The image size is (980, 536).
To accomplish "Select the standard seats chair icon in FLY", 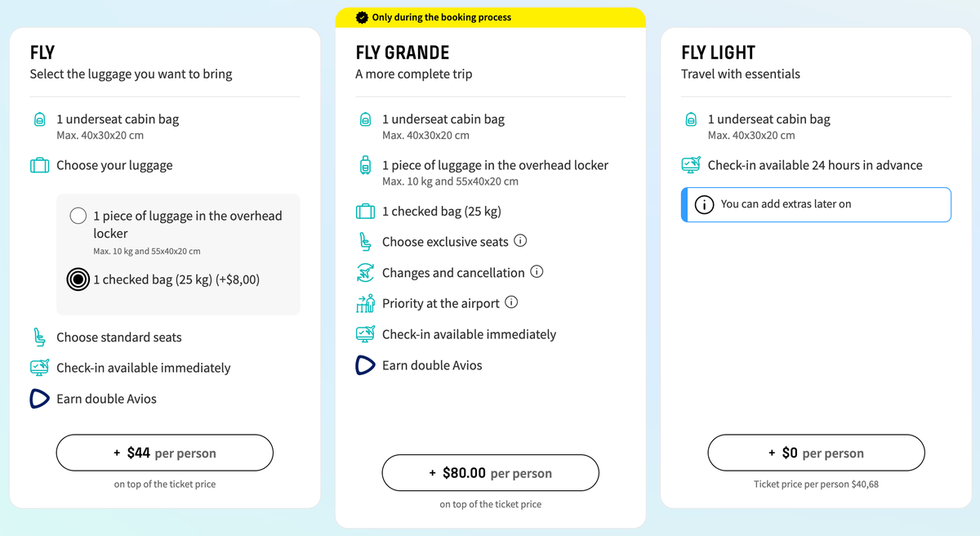I will pos(38,337).
